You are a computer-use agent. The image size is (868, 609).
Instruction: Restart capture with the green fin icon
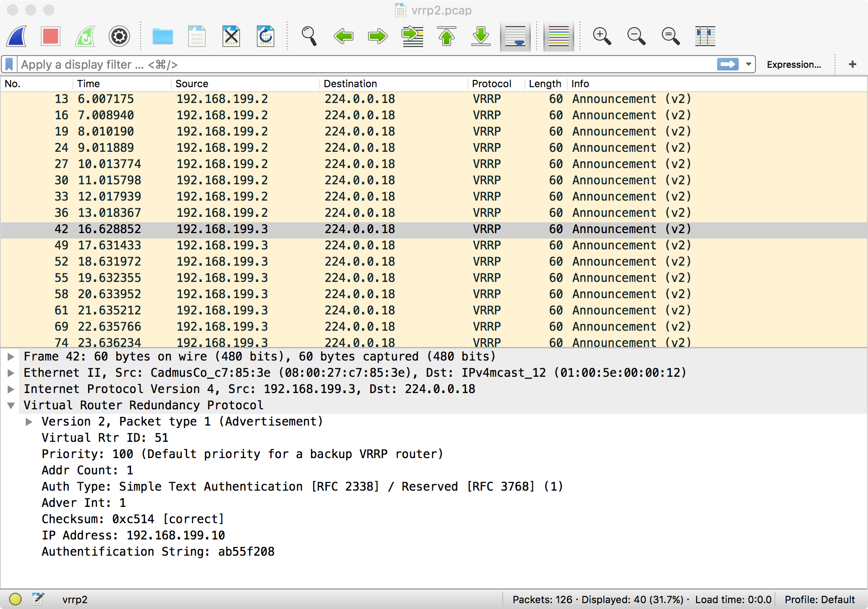pyautogui.click(x=85, y=36)
